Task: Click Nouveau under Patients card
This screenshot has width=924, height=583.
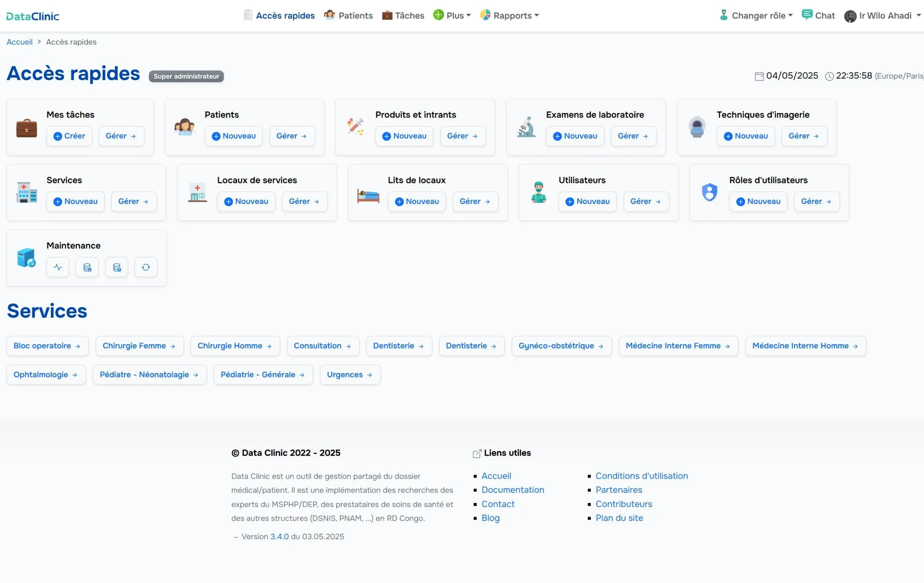Action: [233, 136]
